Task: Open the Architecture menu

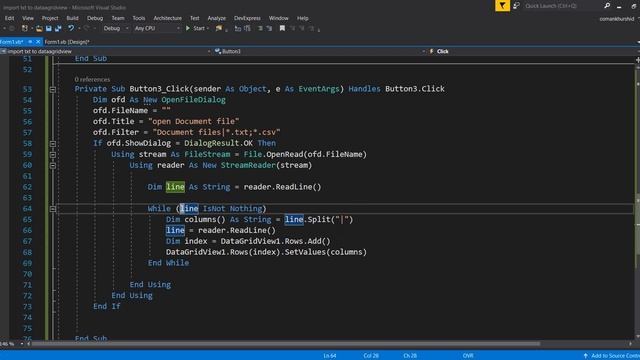Action: 167,18
